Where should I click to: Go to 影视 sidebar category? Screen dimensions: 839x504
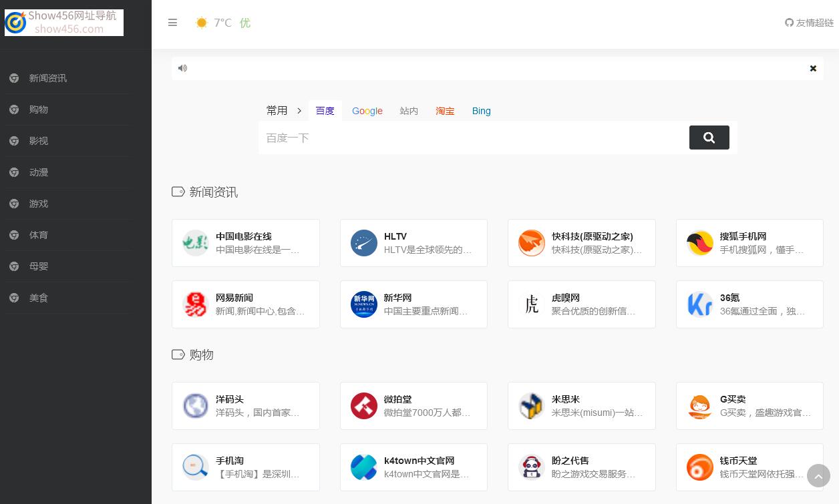pyautogui.click(x=39, y=141)
